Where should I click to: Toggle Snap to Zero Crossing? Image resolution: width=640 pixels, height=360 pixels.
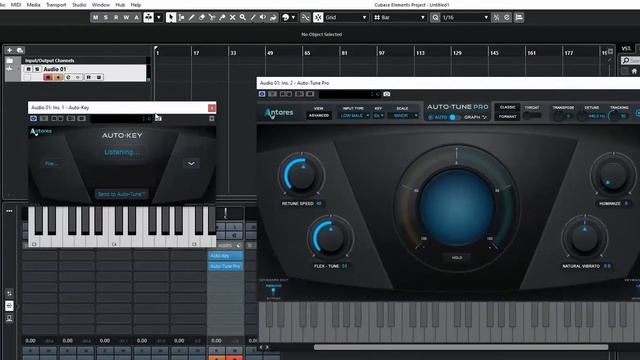(x=305, y=18)
